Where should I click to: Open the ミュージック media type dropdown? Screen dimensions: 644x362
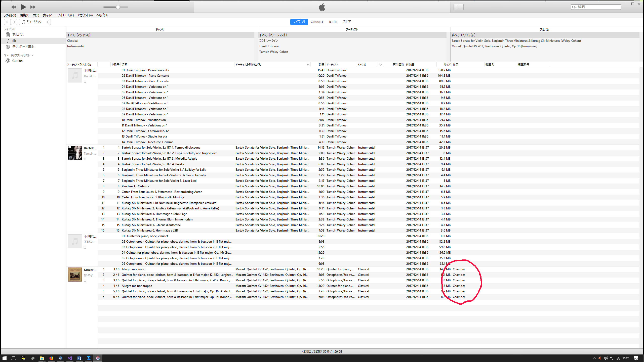tap(35, 22)
